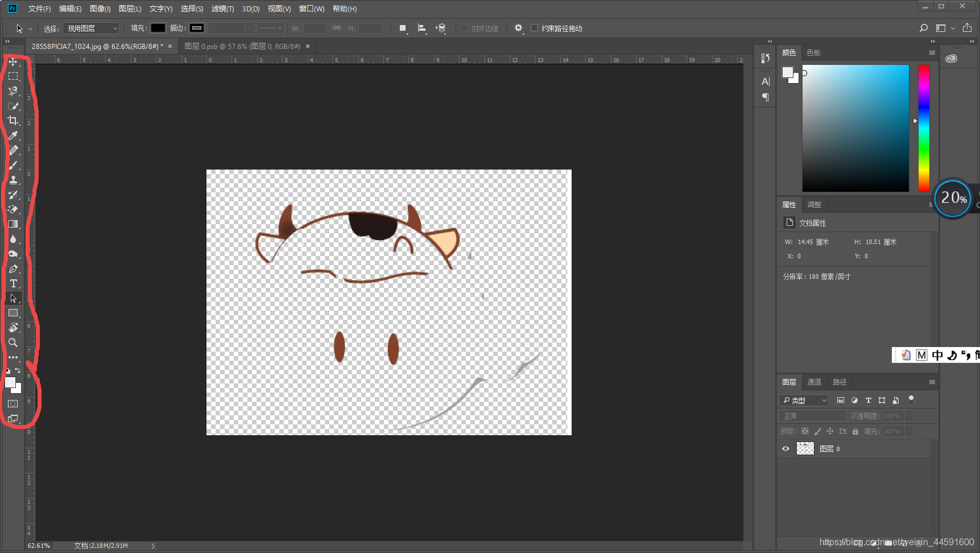Switch to the 通道 tab

[814, 382]
